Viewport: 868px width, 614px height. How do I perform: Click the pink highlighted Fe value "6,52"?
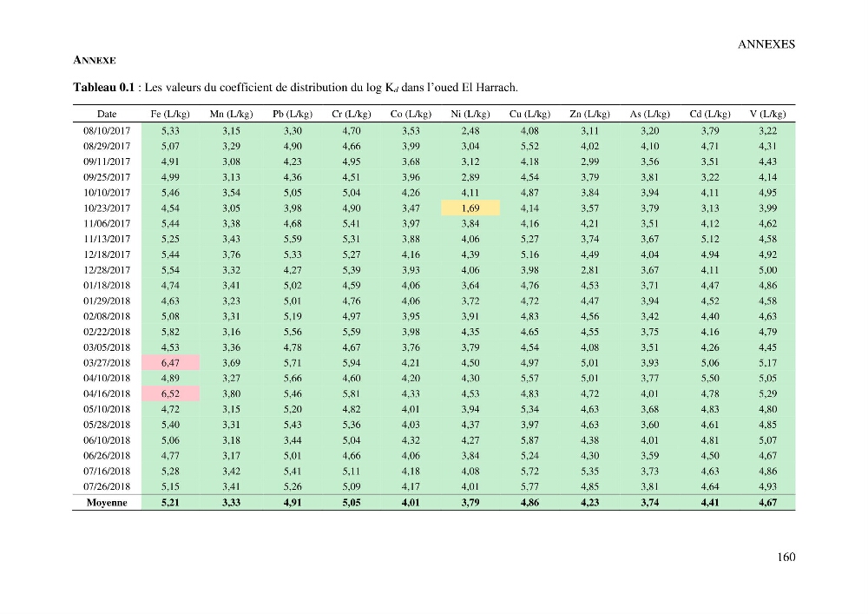(x=170, y=393)
